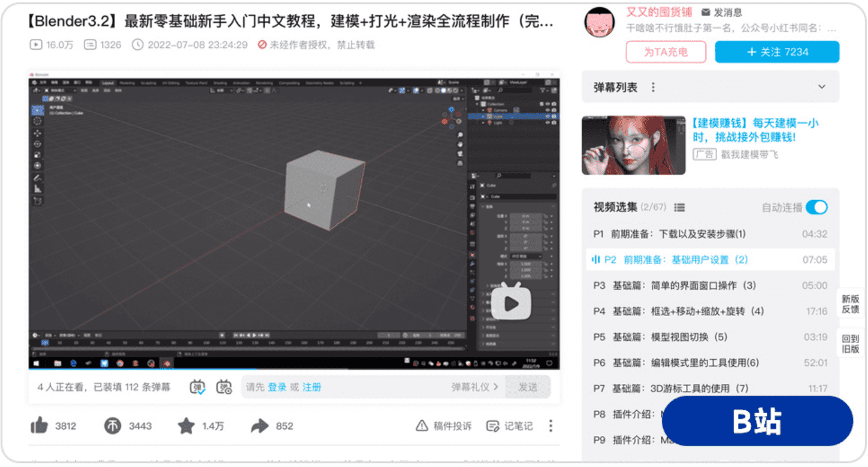Select the 3D Cursor tool in Blender video
This screenshot has width=868, height=467.
tap(38, 122)
